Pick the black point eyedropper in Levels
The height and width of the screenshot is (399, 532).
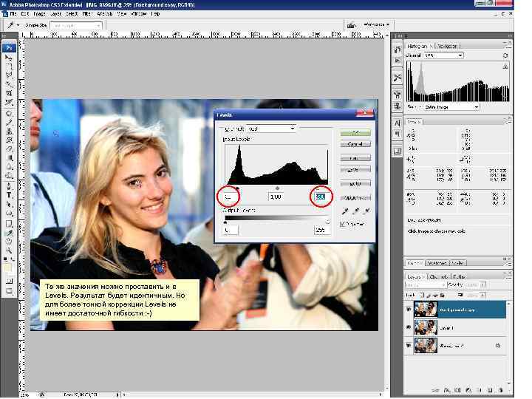pyautogui.click(x=345, y=211)
